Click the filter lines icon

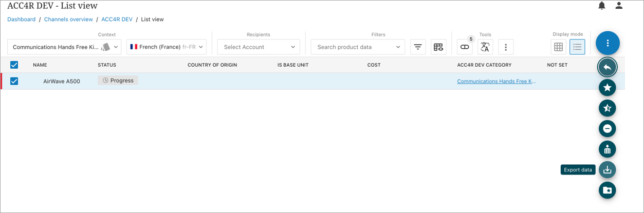[x=418, y=47]
